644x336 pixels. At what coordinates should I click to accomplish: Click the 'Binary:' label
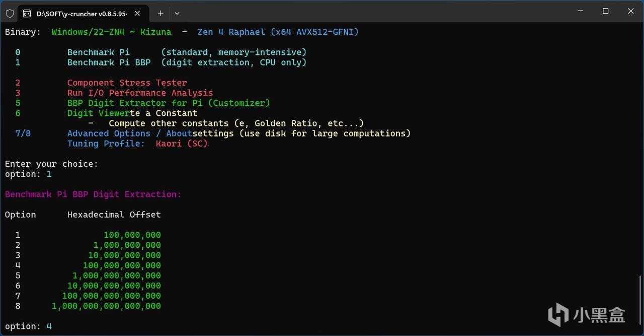click(x=23, y=32)
